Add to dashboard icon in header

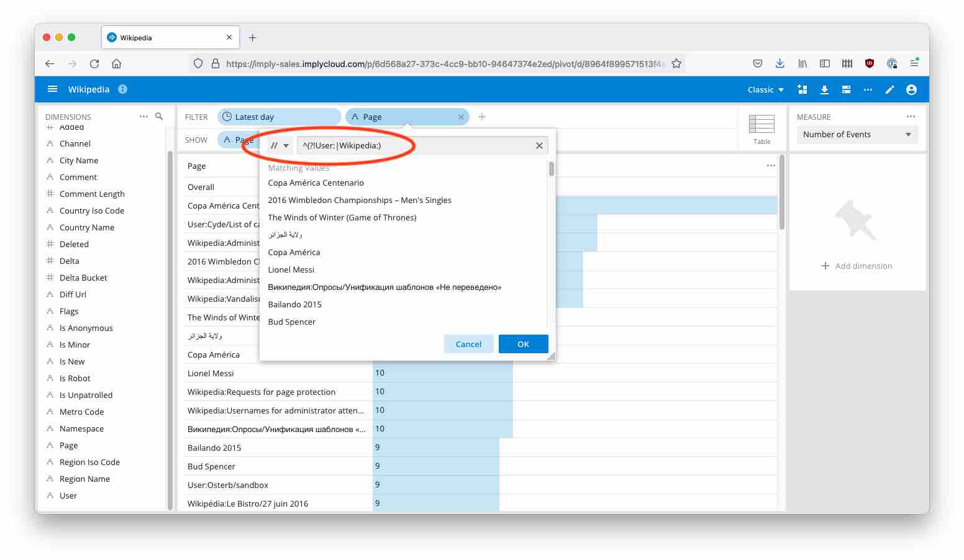(x=803, y=89)
